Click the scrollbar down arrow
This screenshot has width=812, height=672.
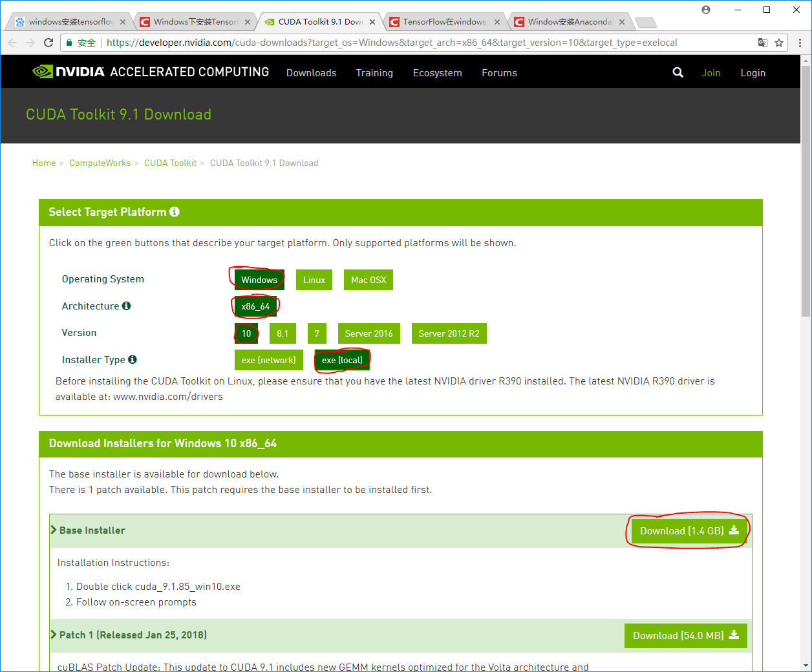pos(806,665)
